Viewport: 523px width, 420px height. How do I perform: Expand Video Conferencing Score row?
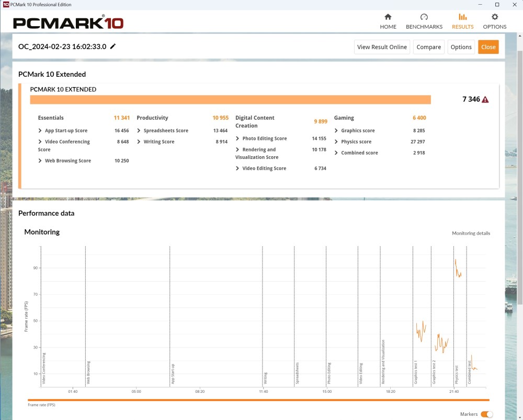point(40,142)
